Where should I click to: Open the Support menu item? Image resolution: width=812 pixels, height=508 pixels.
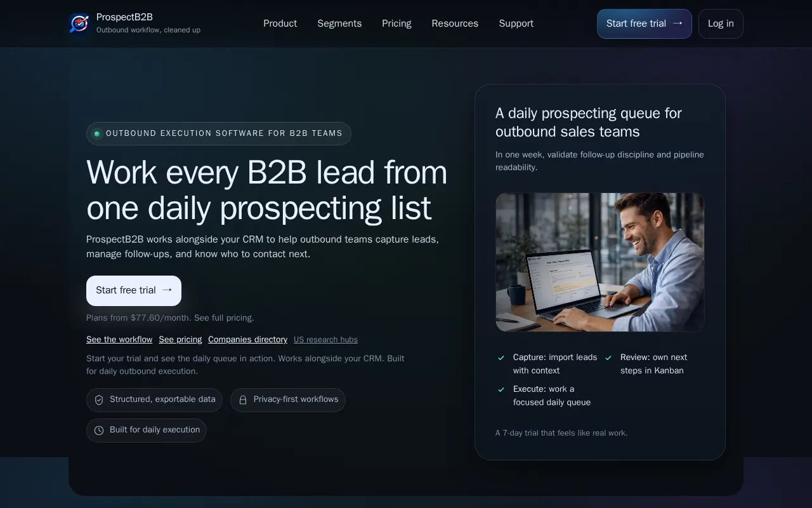pos(516,23)
